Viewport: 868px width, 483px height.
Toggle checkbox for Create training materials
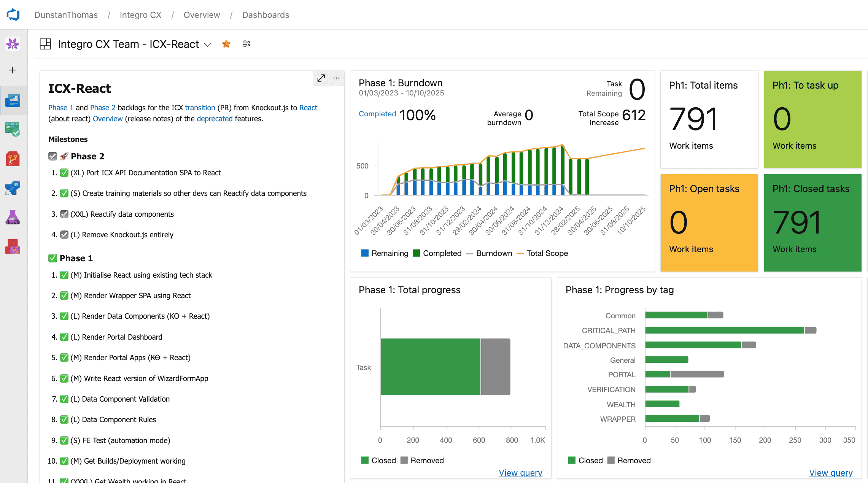click(64, 193)
